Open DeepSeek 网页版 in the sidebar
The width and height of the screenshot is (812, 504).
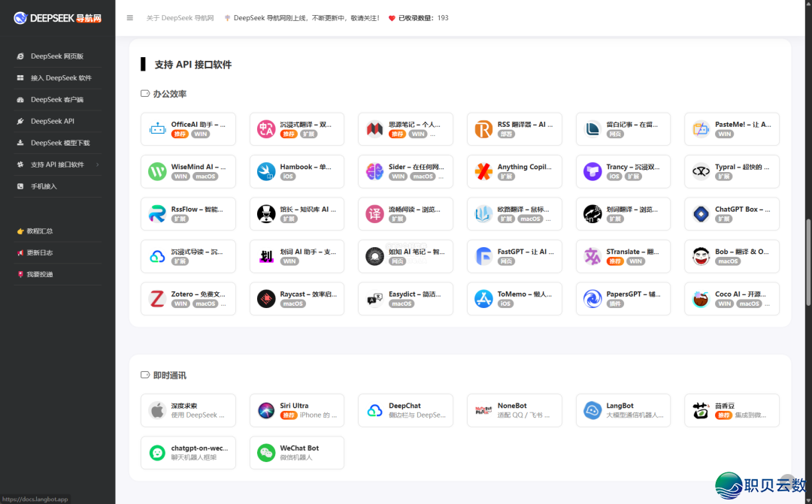(x=57, y=56)
